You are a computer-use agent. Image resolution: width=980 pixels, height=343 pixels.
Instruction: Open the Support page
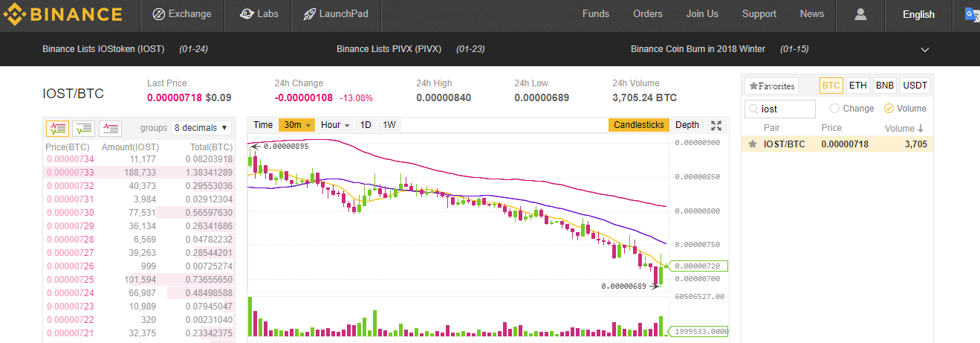coord(759,14)
